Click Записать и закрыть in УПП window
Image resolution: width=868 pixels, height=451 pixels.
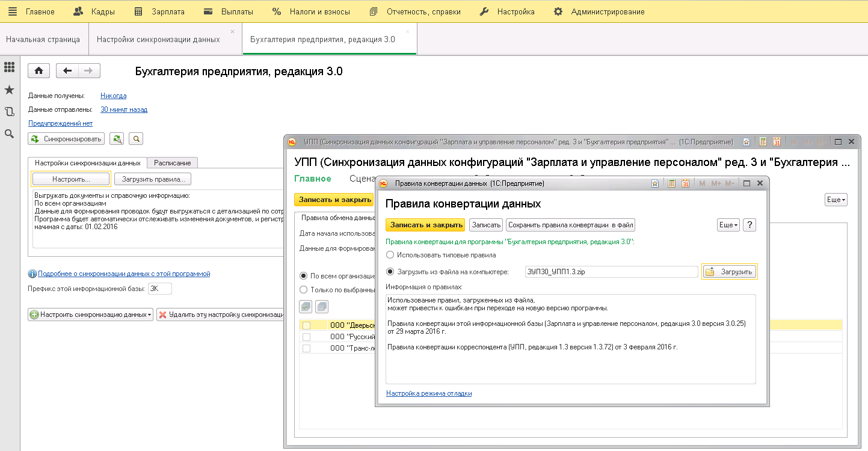click(334, 200)
